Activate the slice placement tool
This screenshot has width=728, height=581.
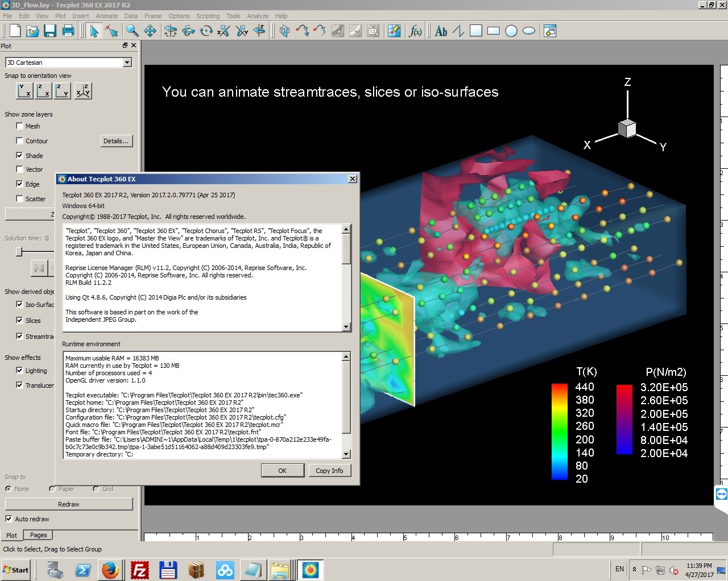pyautogui.click(x=284, y=31)
